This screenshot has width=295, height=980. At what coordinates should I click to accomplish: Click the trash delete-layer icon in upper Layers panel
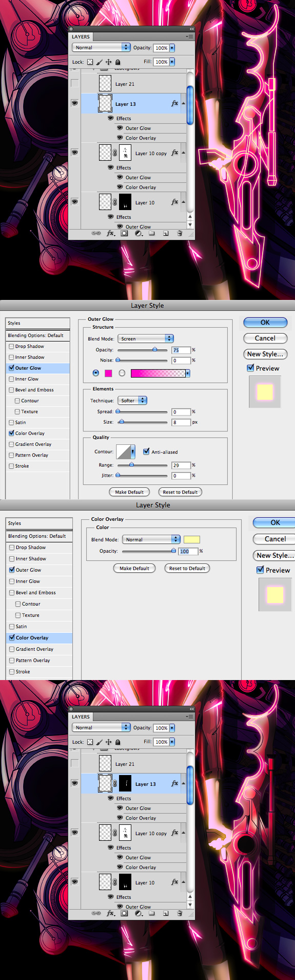click(x=180, y=233)
